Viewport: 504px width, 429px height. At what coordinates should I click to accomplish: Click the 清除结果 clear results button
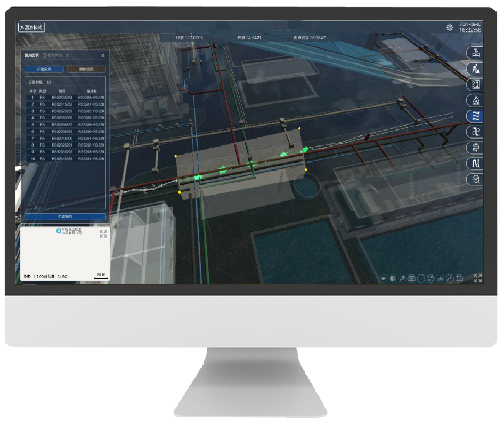pyautogui.click(x=86, y=69)
